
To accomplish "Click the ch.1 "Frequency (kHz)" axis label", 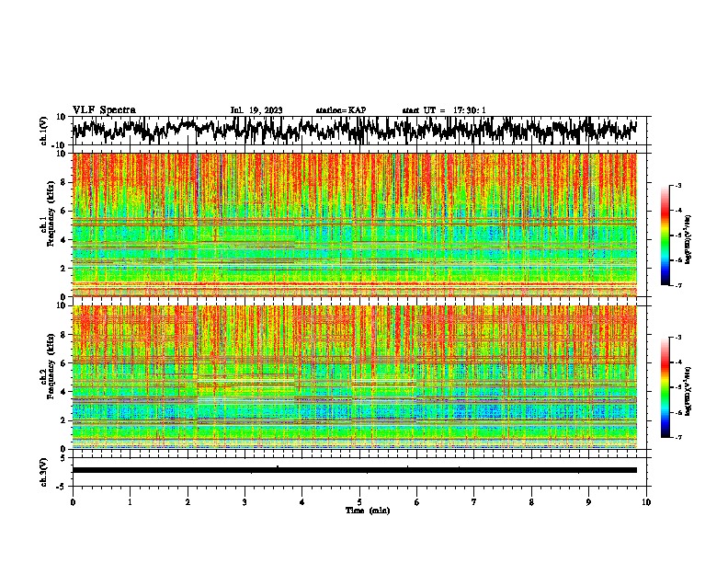I will [x=51, y=214].
